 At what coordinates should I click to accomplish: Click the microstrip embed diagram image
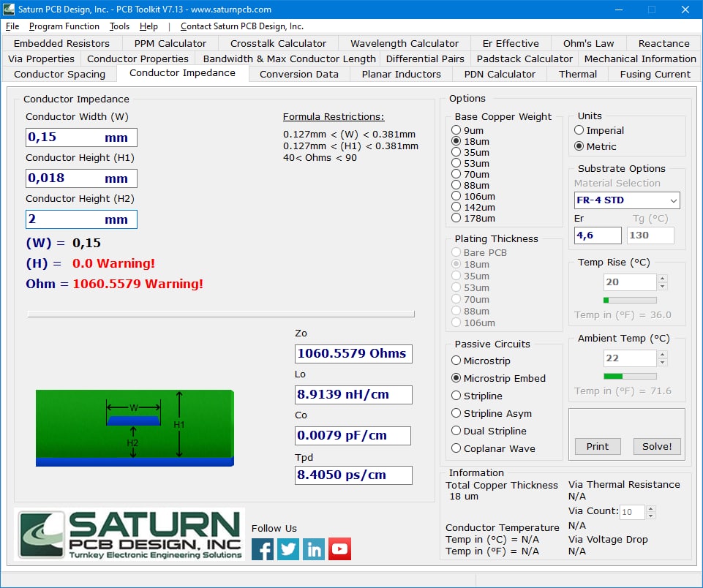coord(135,428)
